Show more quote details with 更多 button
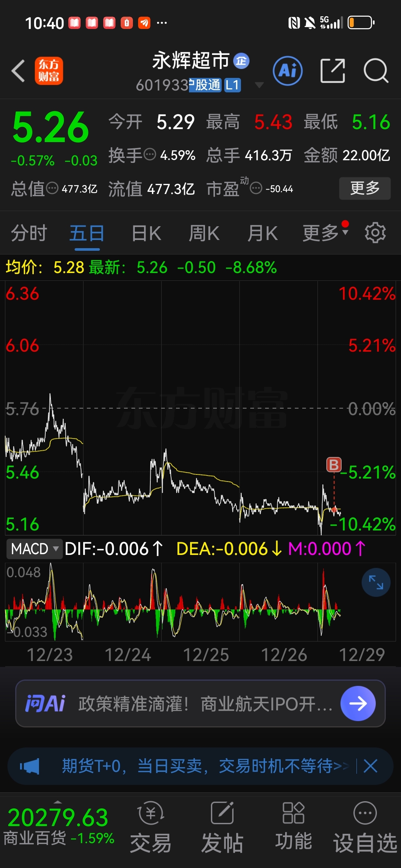The width and height of the screenshot is (401, 868). coord(365,188)
